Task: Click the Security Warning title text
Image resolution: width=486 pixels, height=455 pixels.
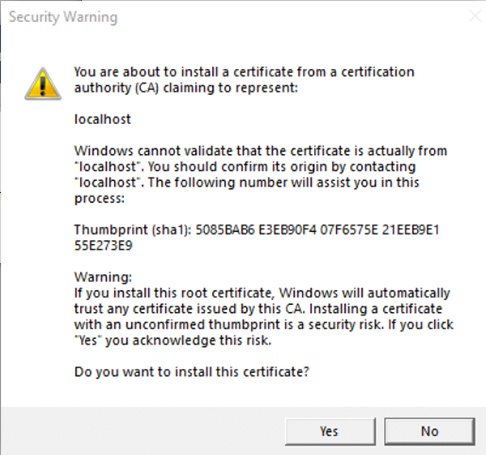Action: 63,17
